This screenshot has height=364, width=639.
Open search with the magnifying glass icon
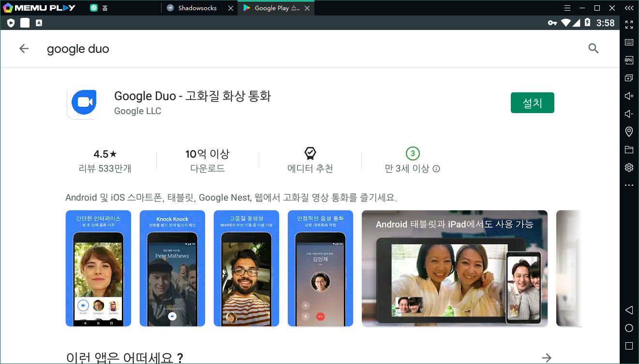point(593,48)
